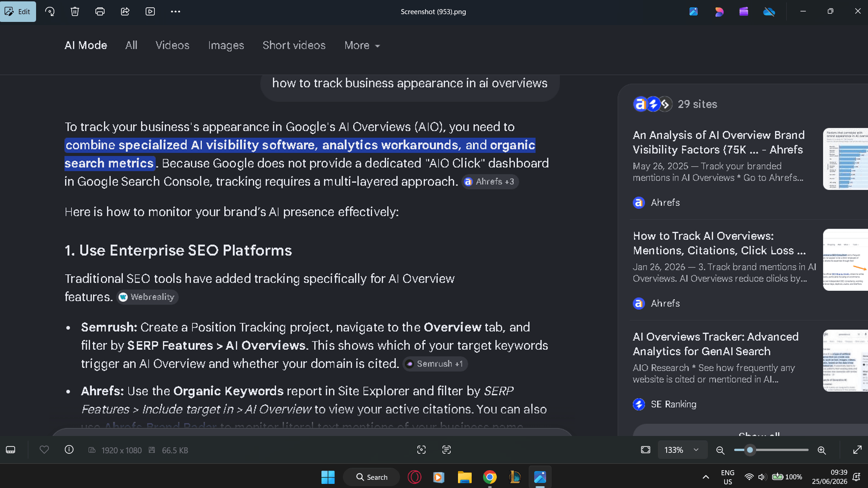Delete the photo using the trash icon

pos(75,11)
